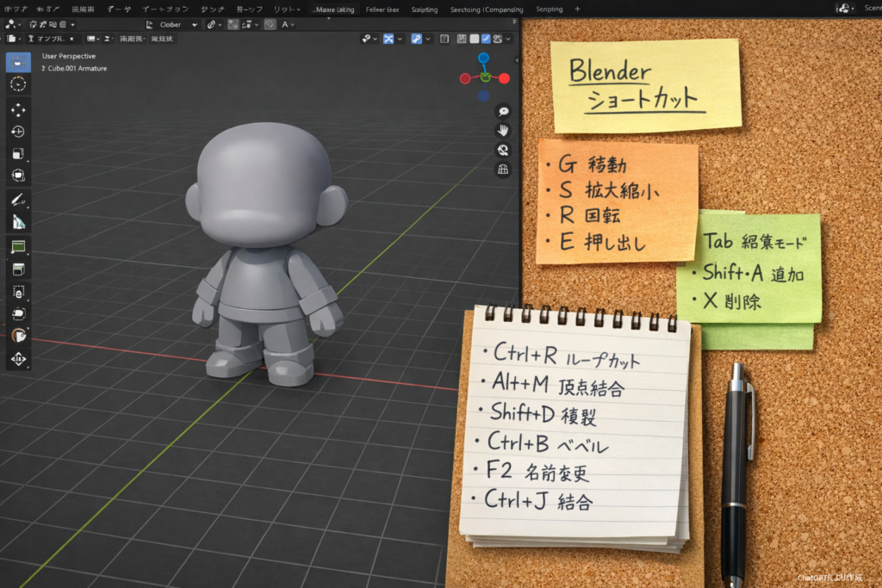Expand the viewport shading options arrow
Image resolution: width=882 pixels, height=588 pixels.
(x=509, y=39)
